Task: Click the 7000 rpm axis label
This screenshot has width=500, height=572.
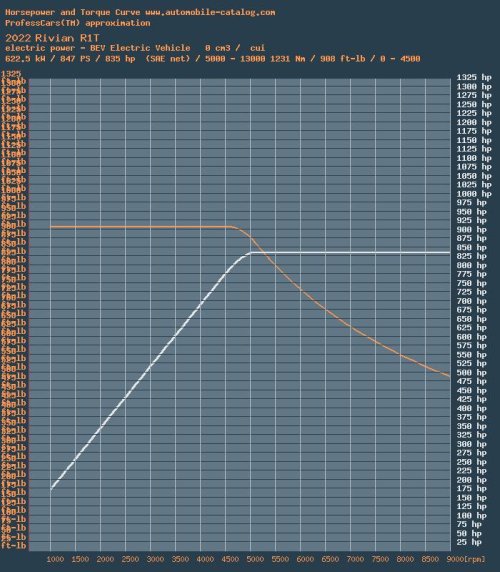Action: tap(355, 559)
